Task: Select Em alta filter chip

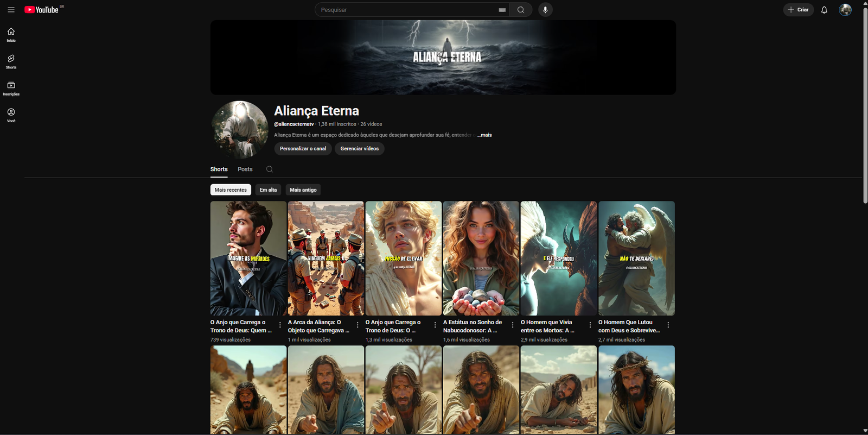Action: [268, 190]
